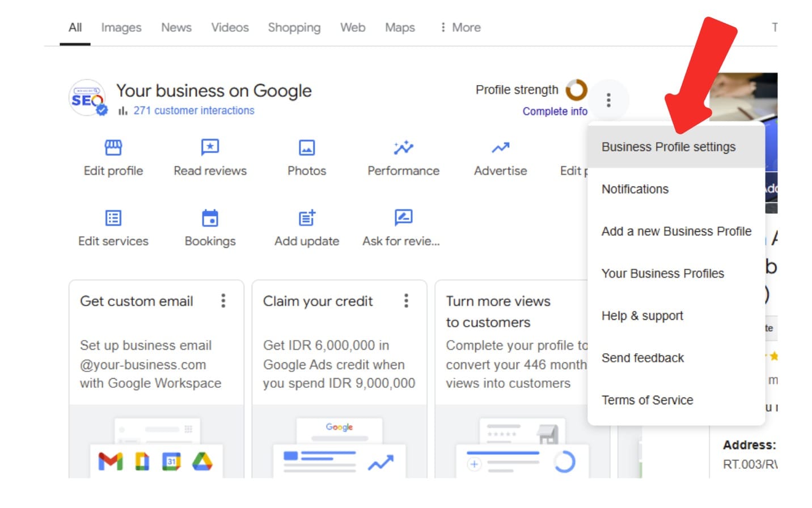
Task: Switch to the Shopping search tab
Action: (294, 27)
